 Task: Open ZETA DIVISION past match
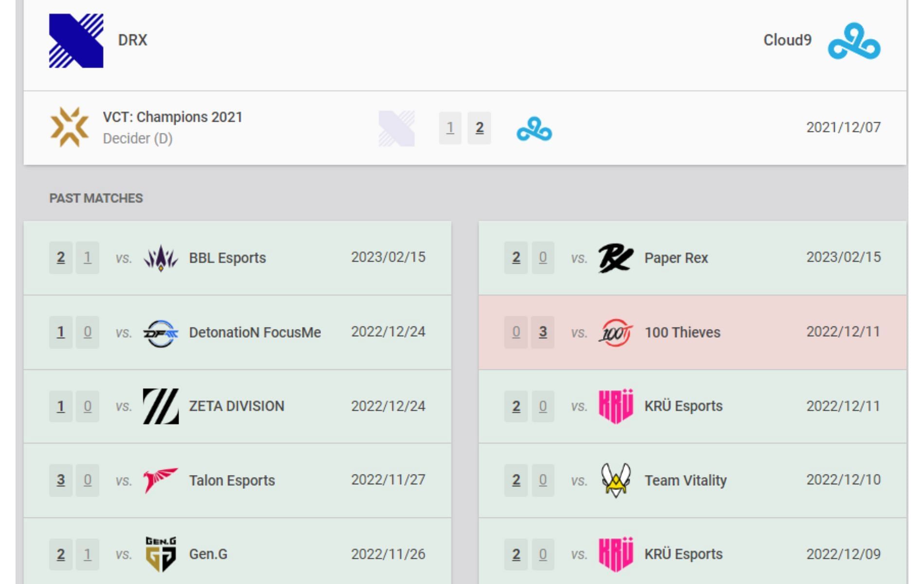click(237, 406)
